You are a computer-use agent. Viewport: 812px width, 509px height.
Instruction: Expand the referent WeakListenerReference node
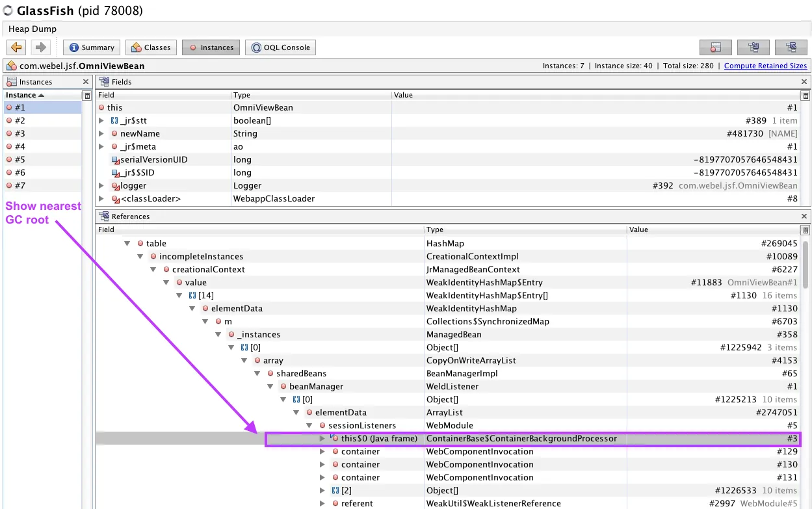pyautogui.click(x=322, y=503)
